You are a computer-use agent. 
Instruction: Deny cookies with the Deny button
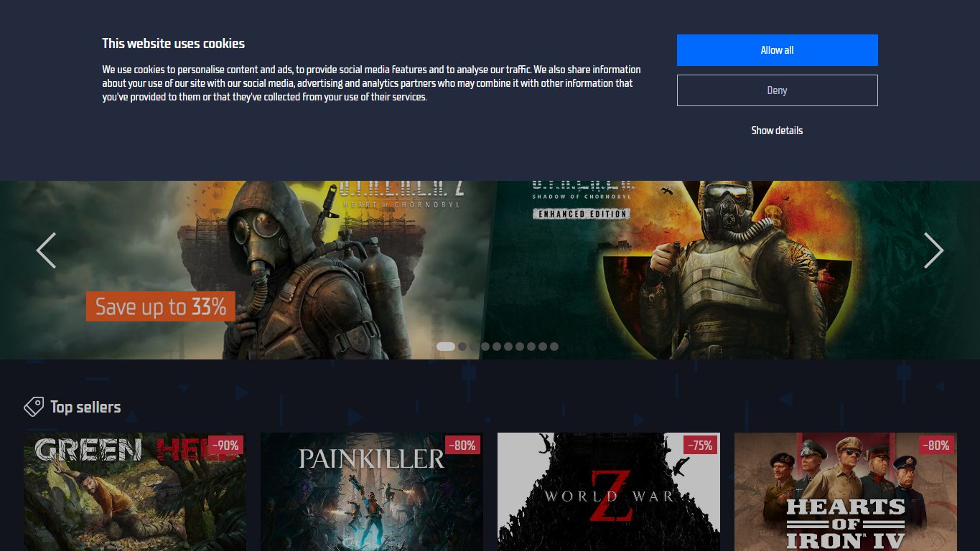[x=777, y=90]
